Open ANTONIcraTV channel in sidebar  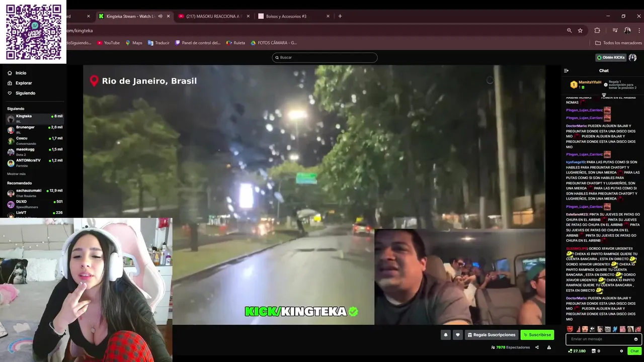point(34,163)
